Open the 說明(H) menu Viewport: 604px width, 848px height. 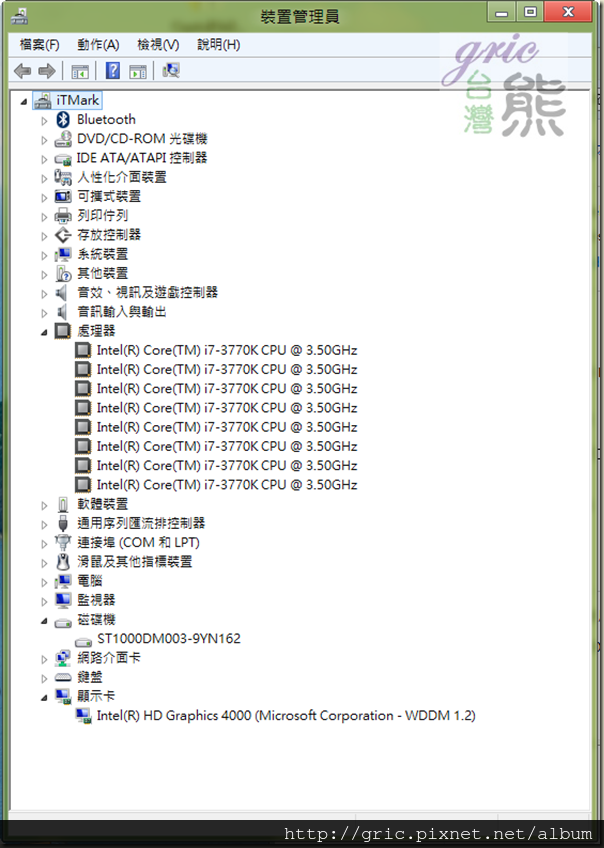(x=218, y=45)
